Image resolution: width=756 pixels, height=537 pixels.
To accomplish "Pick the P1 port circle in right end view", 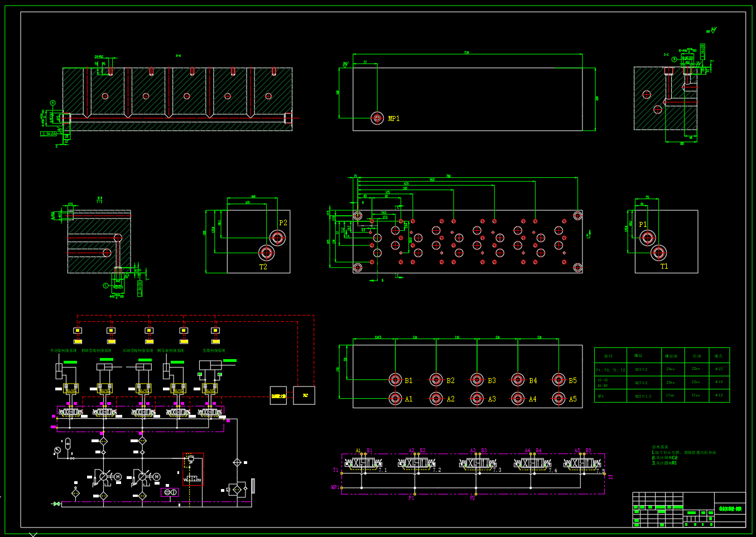I will coord(647,238).
